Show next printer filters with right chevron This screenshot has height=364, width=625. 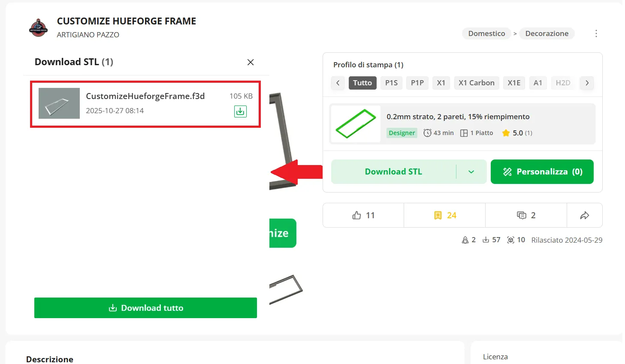pyautogui.click(x=587, y=83)
